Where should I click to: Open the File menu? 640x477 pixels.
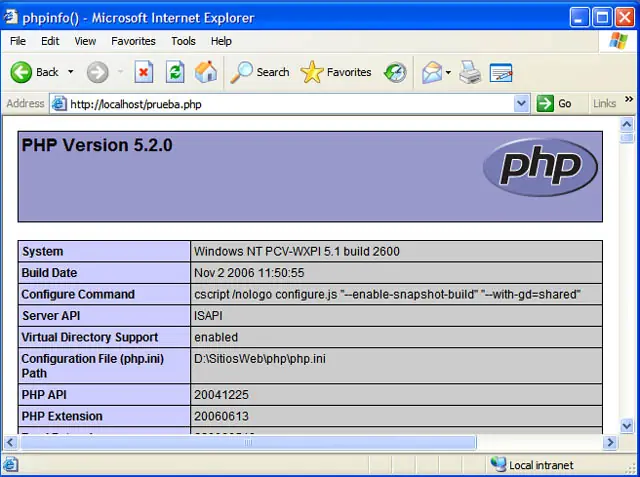point(18,41)
